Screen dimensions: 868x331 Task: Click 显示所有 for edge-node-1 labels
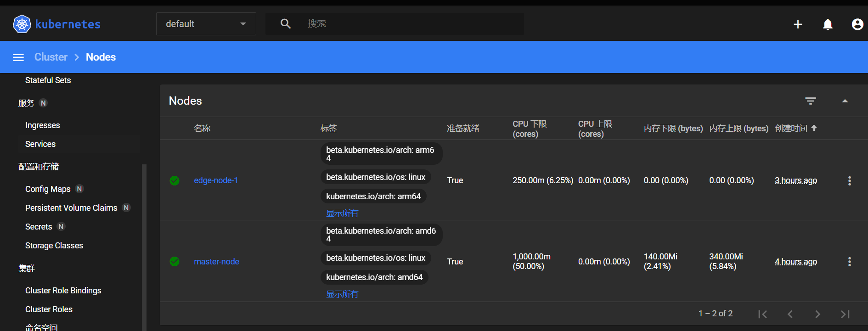point(342,213)
